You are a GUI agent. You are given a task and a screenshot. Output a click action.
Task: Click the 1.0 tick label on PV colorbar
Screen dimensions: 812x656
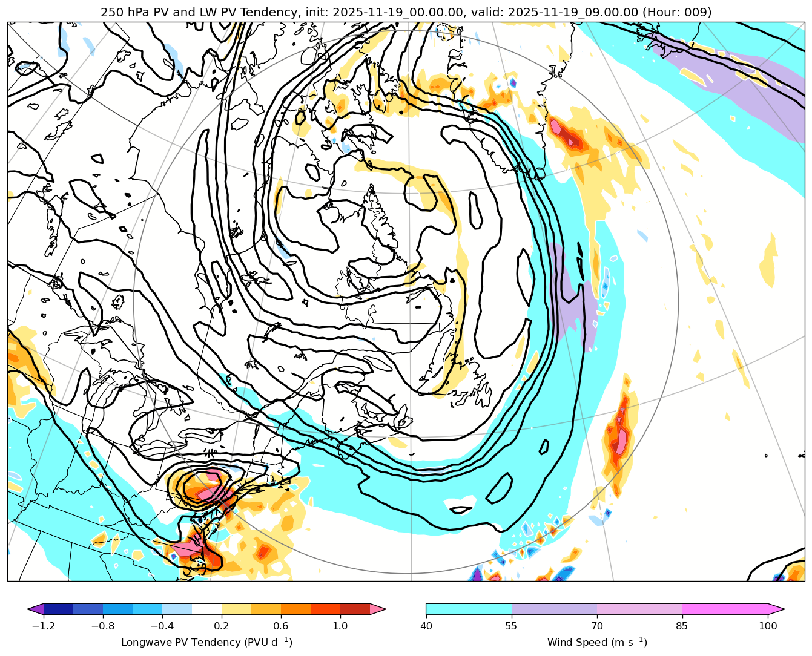pyautogui.click(x=340, y=626)
